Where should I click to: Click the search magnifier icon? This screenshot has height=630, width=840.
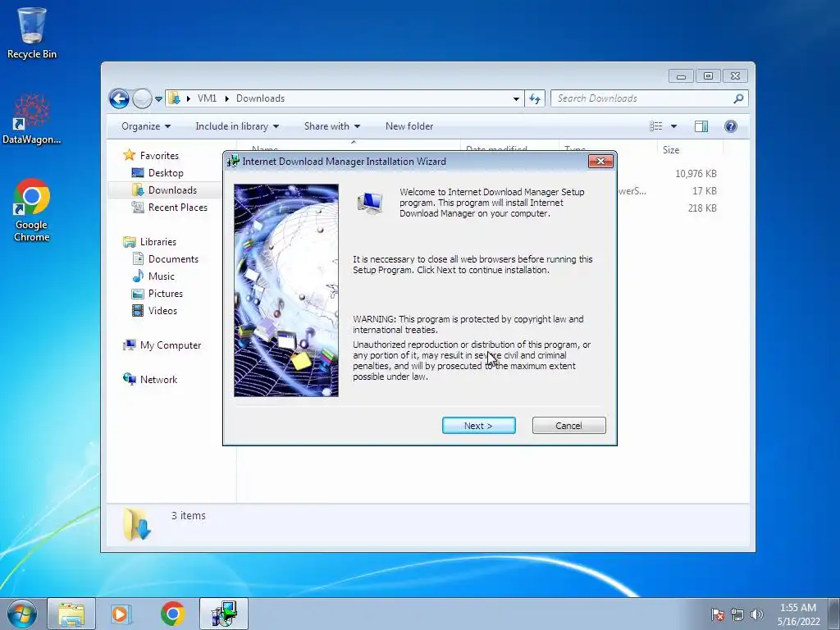pyautogui.click(x=738, y=98)
